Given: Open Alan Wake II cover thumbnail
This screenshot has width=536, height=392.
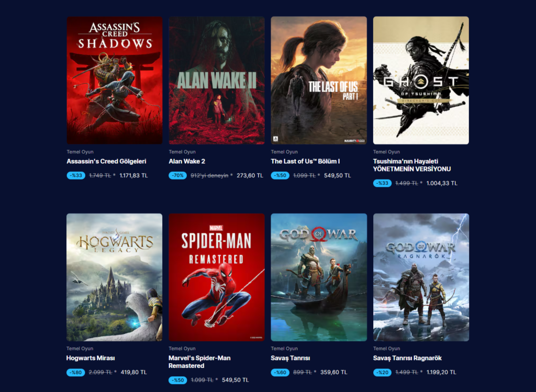Looking at the screenshot, I should point(217,80).
